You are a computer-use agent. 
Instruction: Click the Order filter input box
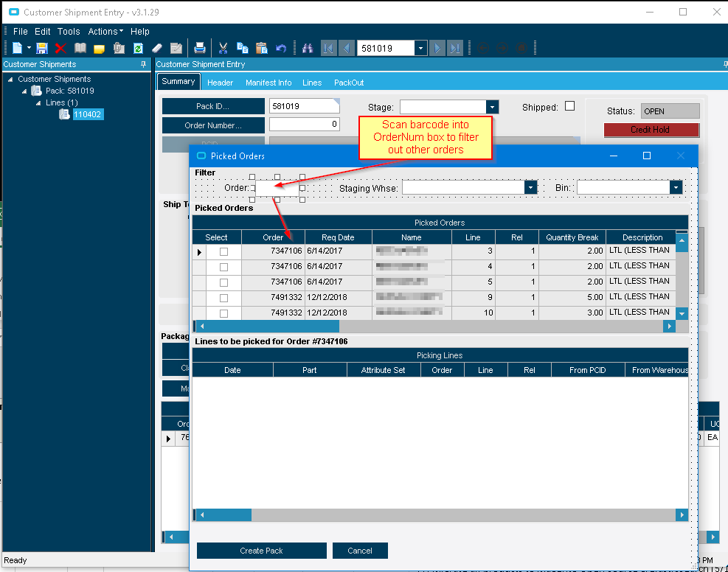[277, 188]
